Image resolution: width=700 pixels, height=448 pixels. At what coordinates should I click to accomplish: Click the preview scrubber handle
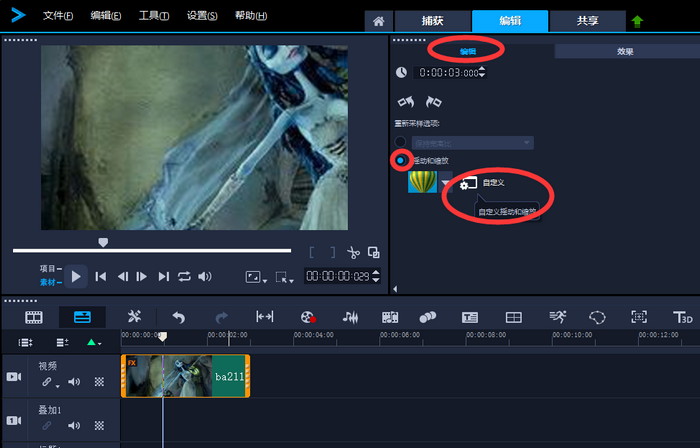pyautogui.click(x=102, y=242)
